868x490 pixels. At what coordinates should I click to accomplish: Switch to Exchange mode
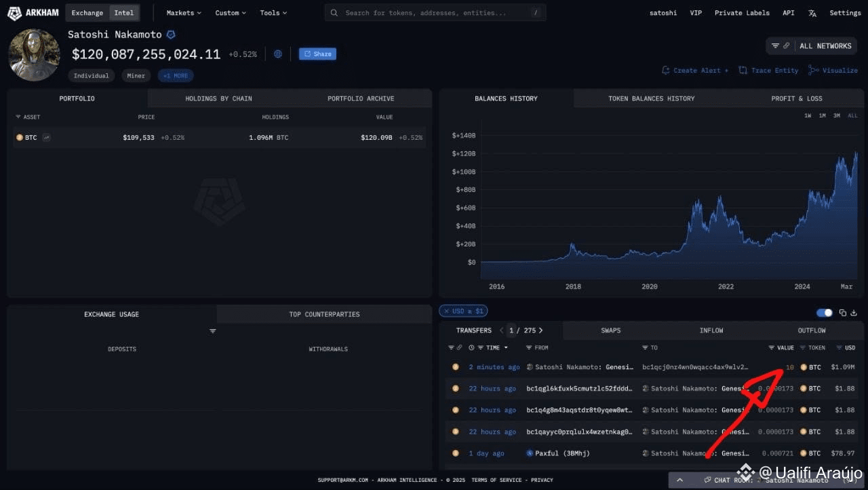coord(87,13)
